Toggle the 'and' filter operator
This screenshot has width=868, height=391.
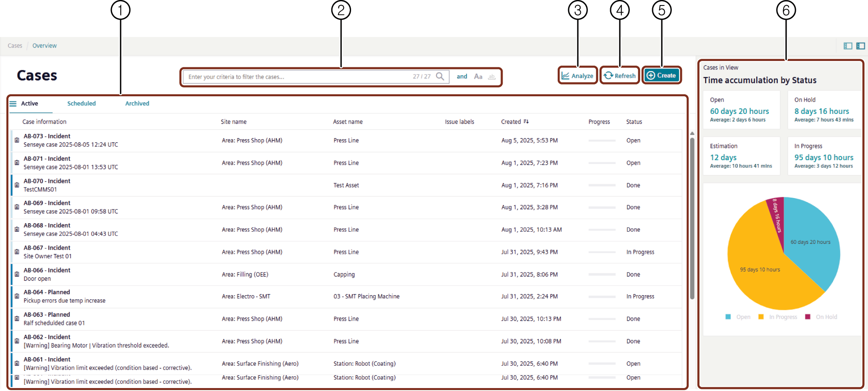462,77
